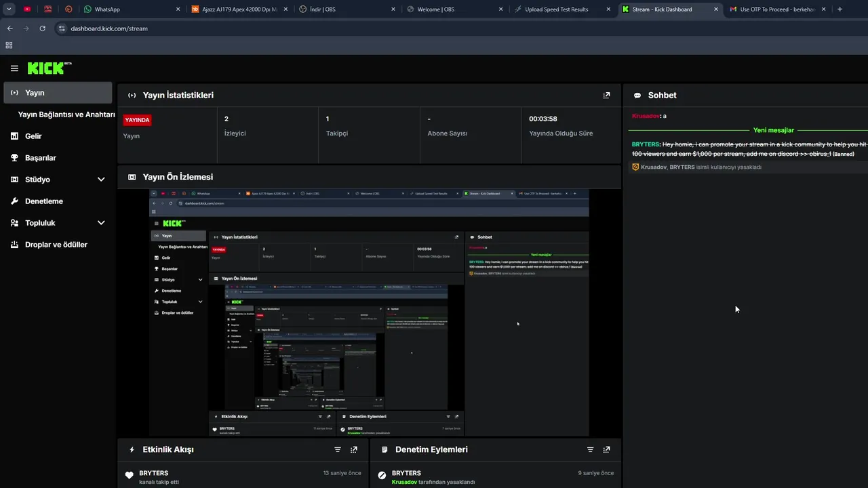Viewport: 868px width, 488px height.
Task: Open filter options for Etkinlik Akışı
Action: coord(337,449)
